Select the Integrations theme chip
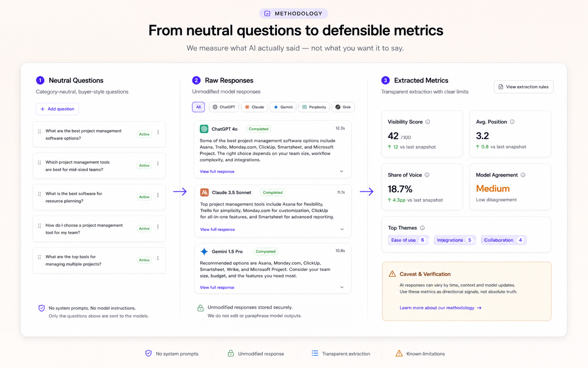The image size is (588, 368). [455, 240]
